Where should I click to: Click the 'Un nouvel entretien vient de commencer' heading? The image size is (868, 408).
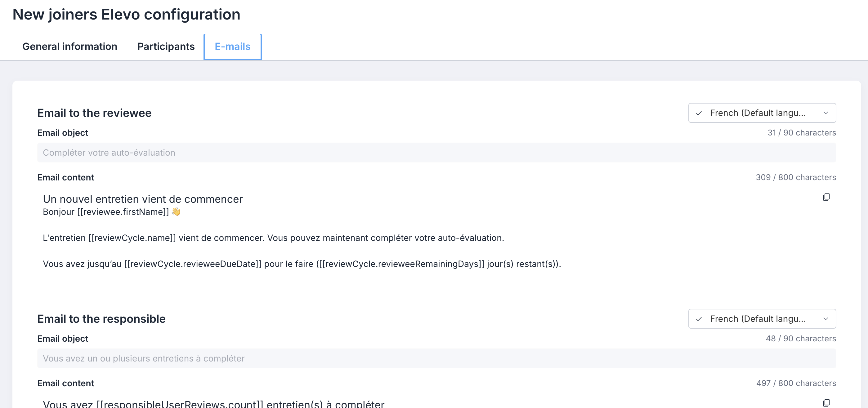(x=142, y=199)
